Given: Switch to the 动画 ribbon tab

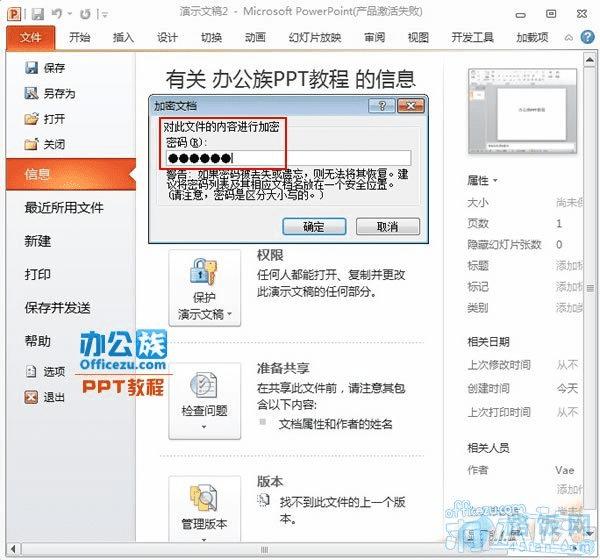Looking at the screenshot, I should tap(255, 38).
